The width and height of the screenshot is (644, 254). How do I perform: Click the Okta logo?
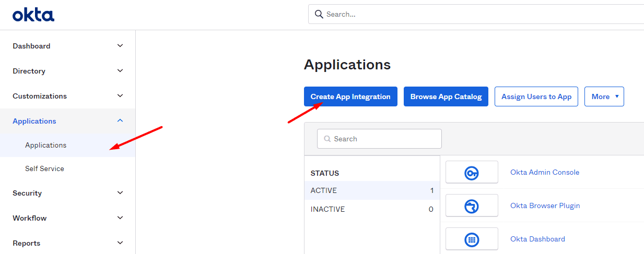(x=33, y=15)
